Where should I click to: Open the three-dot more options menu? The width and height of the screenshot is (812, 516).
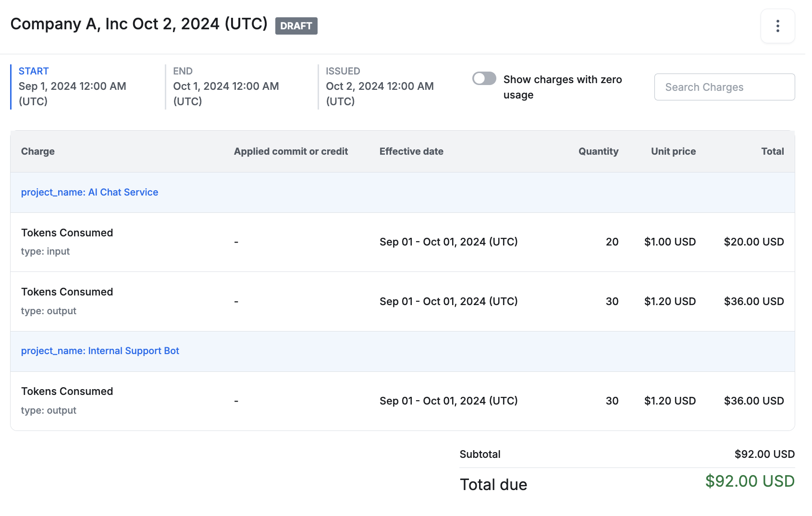[x=777, y=26]
